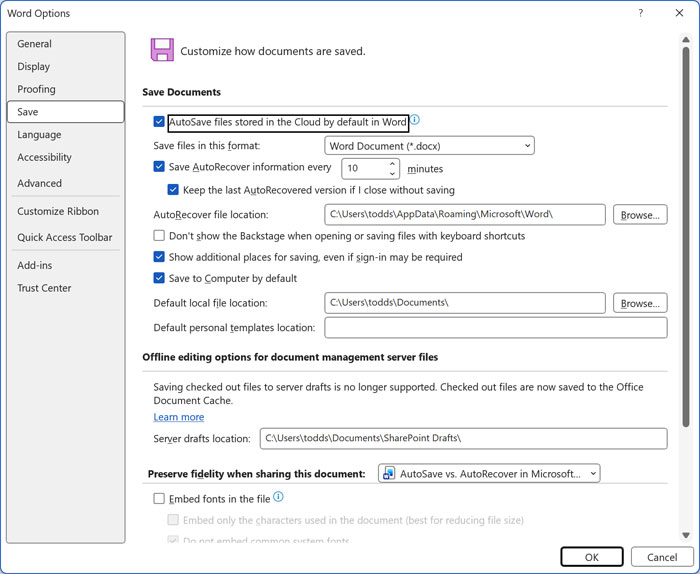Toggle Save AutoRecover information checkbox
The image size is (700, 574).
159,166
